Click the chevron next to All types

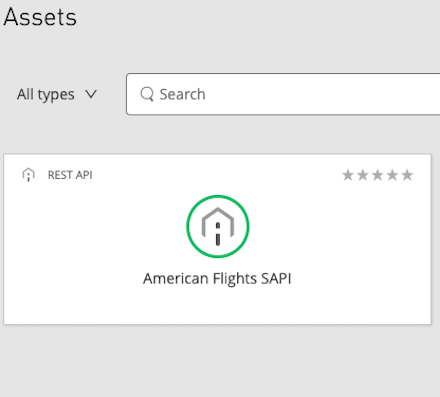pyautogui.click(x=91, y=94)
